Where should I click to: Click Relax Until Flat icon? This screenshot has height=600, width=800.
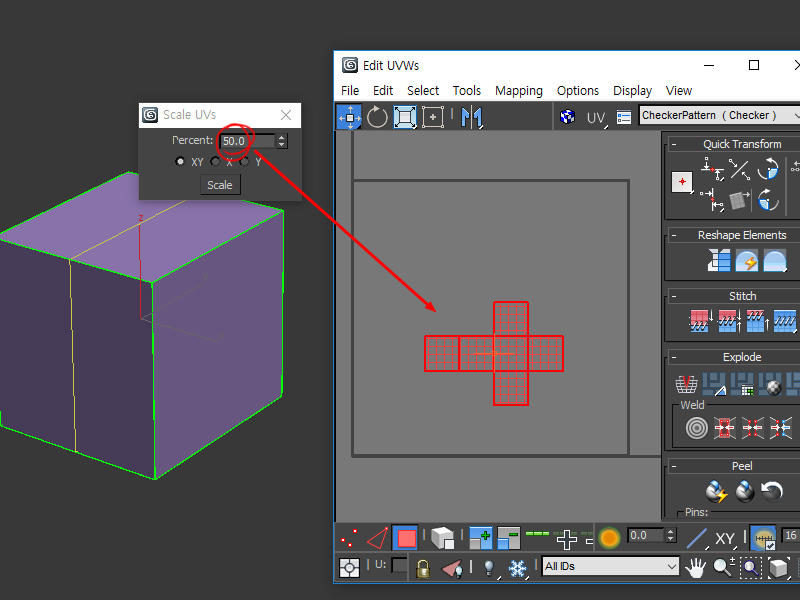pyautogui.click(x=746, y=260)
